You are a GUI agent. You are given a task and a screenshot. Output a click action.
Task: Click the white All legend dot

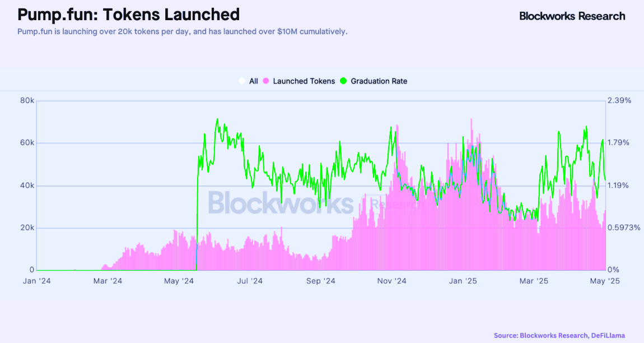242,81
